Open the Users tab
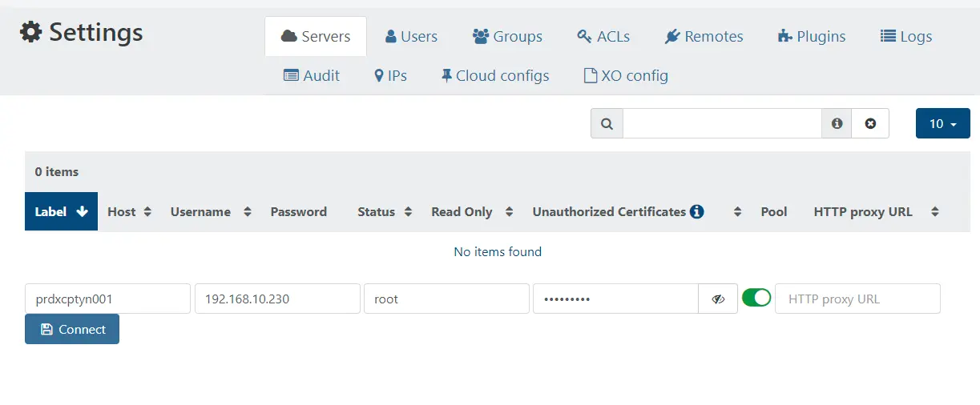This screenshot has width=980, height=405. click(x=411, y=37)
